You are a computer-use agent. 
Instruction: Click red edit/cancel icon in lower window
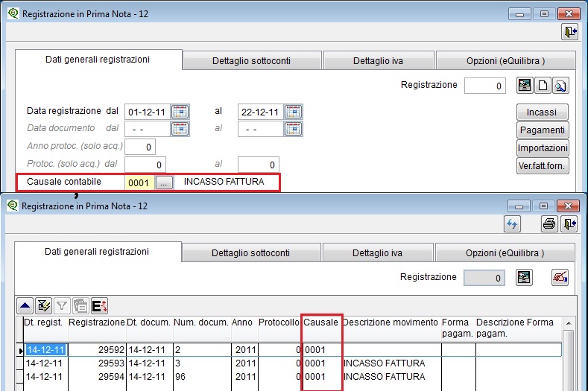click(560, 278)
